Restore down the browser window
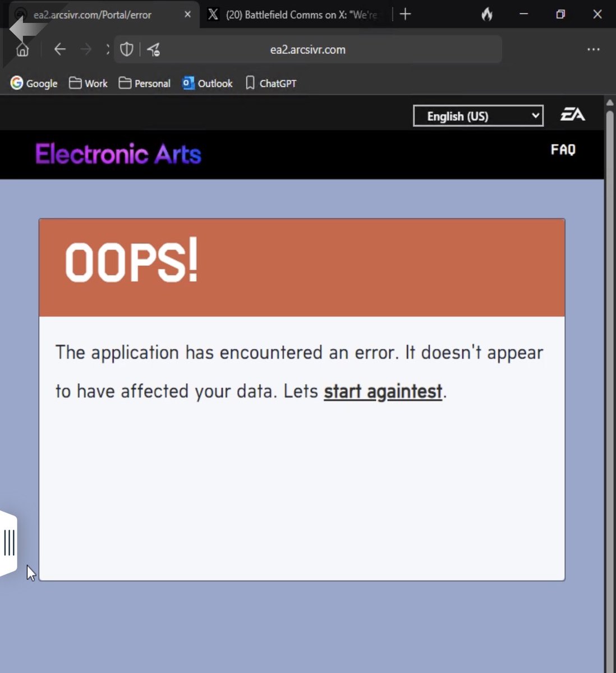 560,14
